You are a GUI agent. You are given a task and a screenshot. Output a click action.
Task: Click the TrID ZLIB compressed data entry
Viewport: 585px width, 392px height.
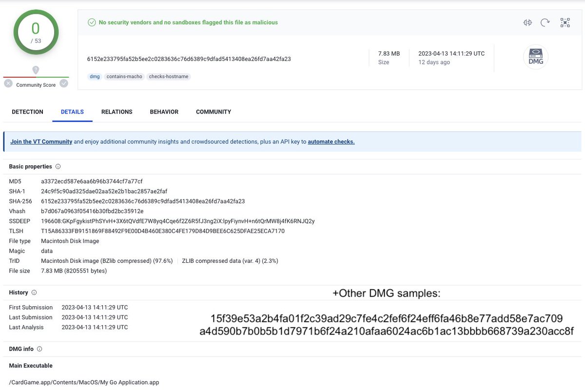click(230, 261)
